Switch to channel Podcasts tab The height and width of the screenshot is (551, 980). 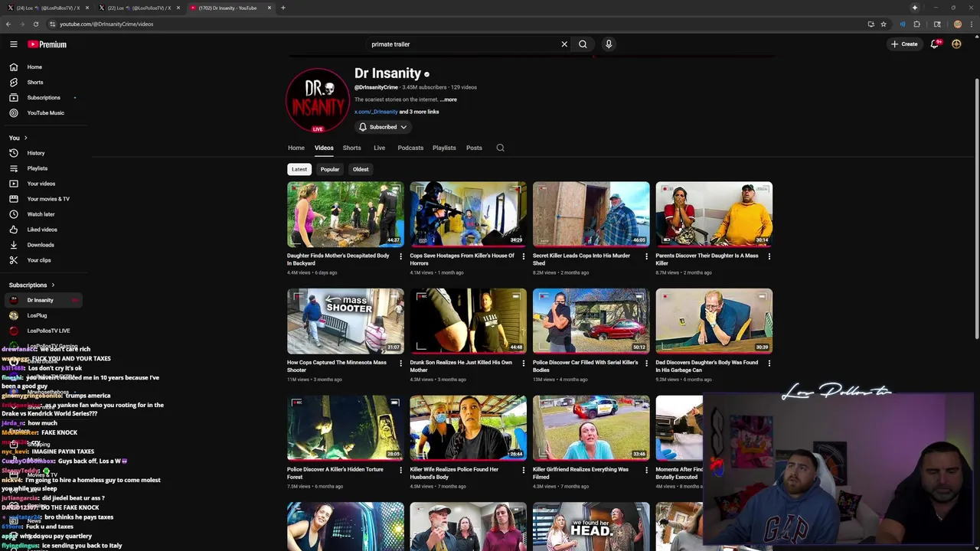[410, 148]
